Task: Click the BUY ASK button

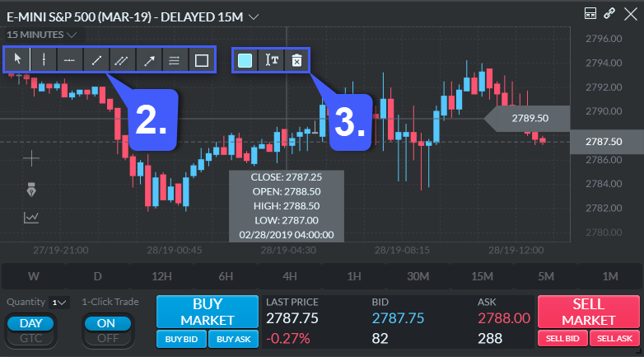Action: click(x=233, y=339)
